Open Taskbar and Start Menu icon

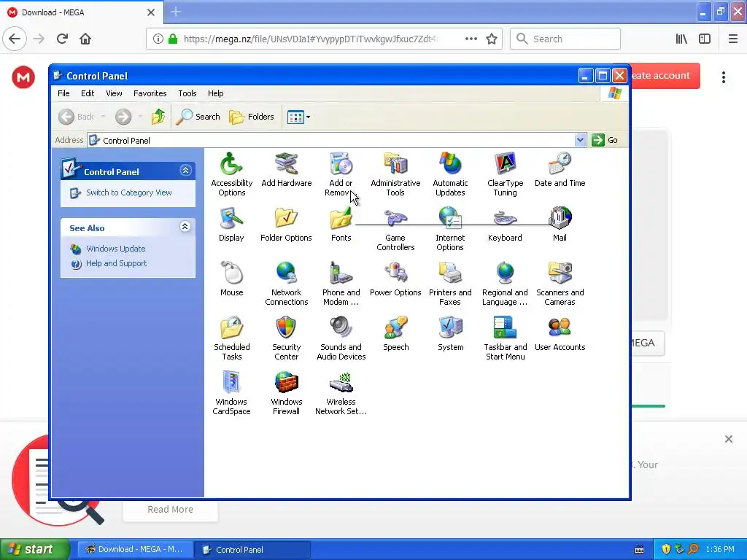(505, 338)
